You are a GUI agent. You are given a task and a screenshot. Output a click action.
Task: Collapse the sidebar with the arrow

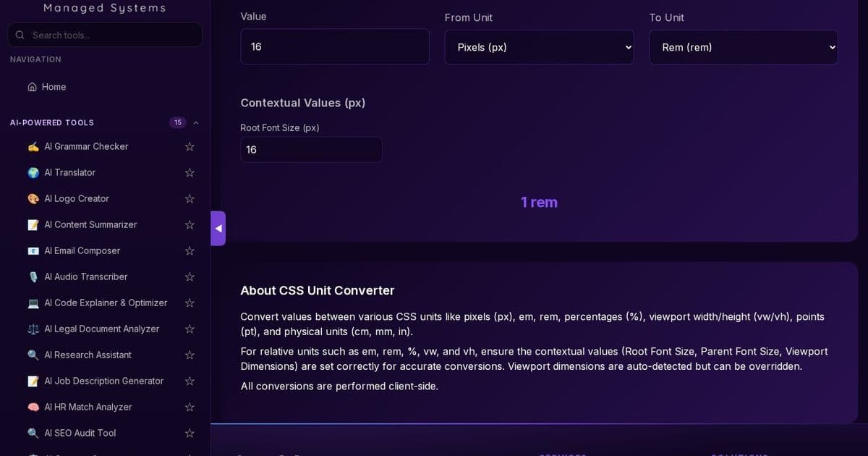point(218,228)
